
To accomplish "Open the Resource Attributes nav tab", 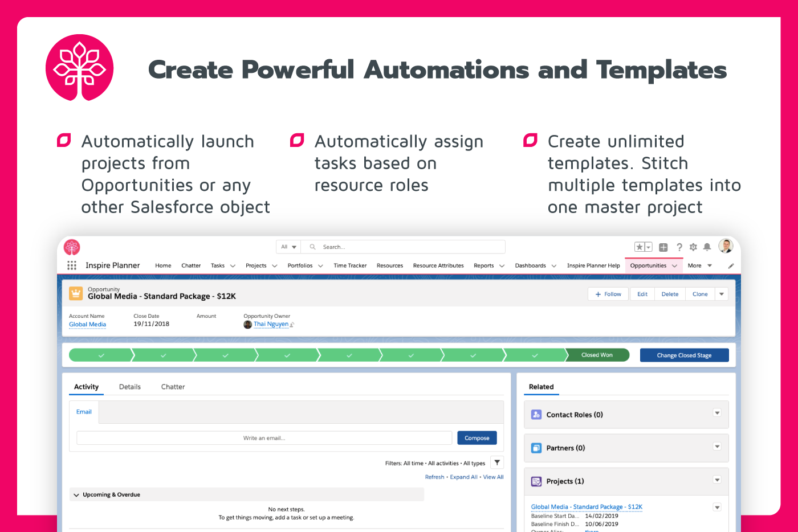I will pos(438,265).
